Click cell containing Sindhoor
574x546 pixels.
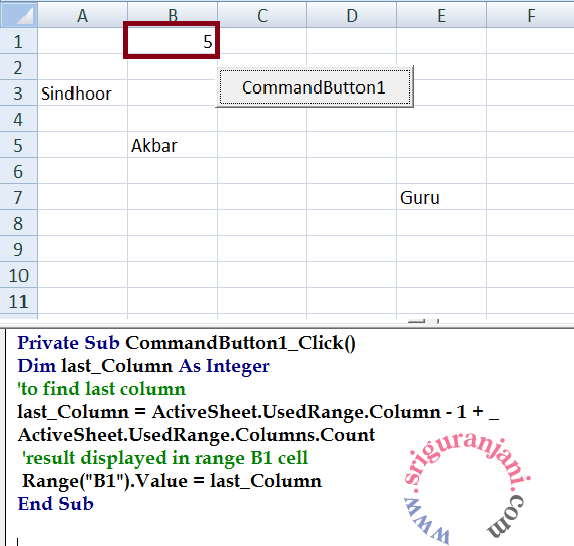(83, 93)
